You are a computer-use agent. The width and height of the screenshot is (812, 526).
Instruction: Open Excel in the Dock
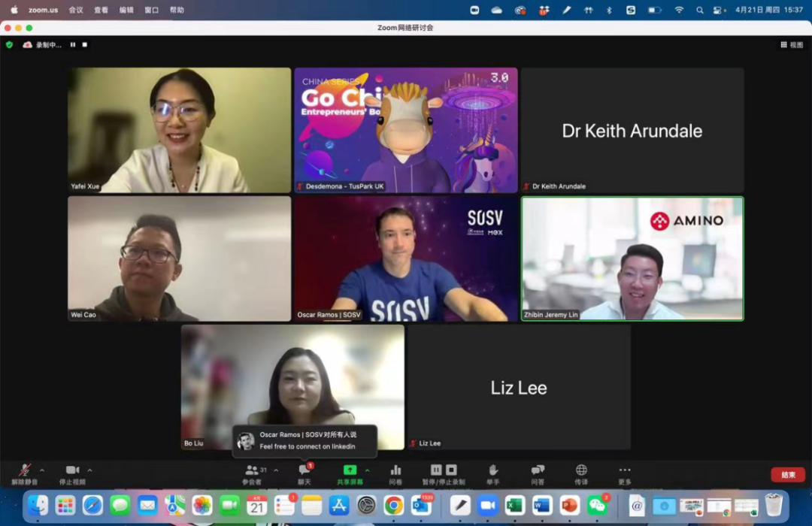point(515,505)
